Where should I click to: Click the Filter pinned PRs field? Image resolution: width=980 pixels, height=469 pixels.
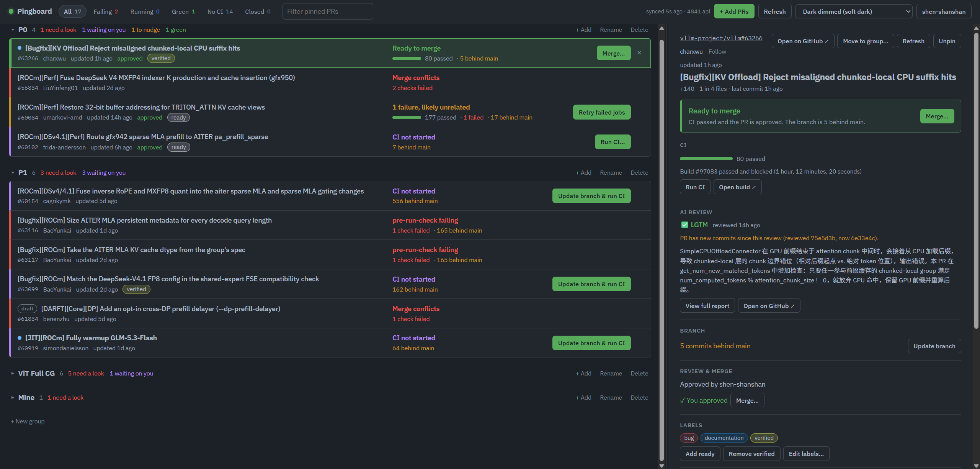[328, 11]
